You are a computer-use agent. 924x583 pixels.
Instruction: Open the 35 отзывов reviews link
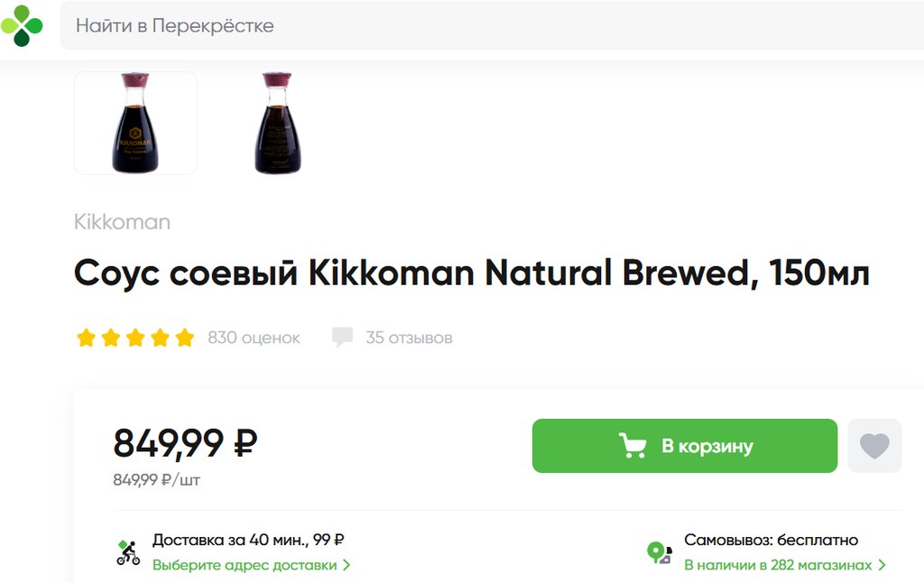tap(409, 338)
